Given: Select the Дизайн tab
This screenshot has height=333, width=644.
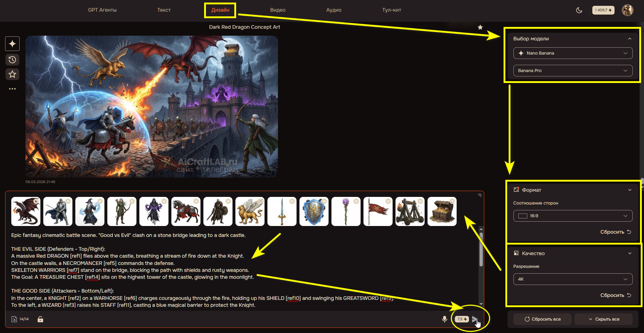Looking at the screenshot, I should [220, 10].
